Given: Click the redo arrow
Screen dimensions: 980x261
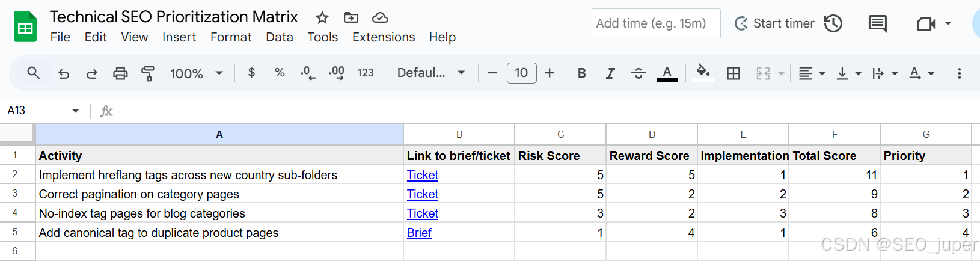Looking at the screenshot, I should pos(92,73).
